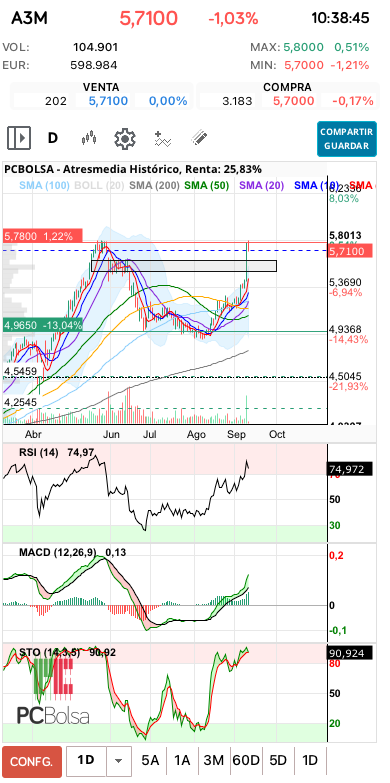
Task: Toggle the SMA (20) indicator legend
Action: tap(262, 186)
